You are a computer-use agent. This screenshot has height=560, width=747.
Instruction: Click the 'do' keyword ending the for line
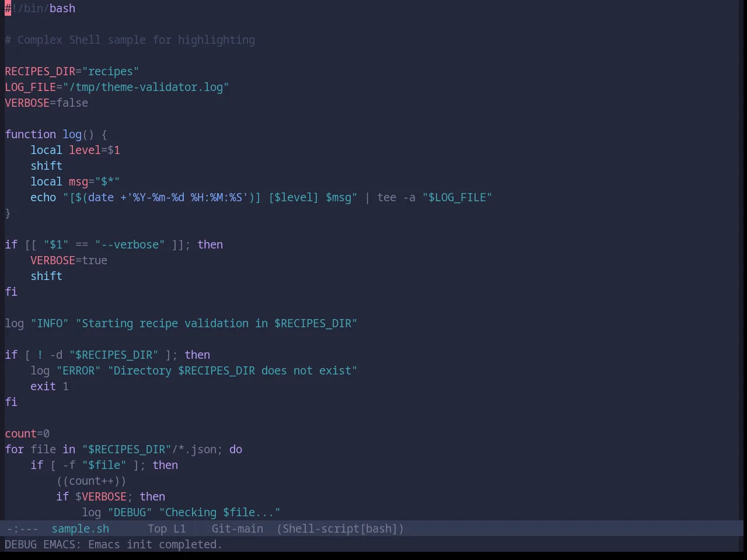pyautogui.click(x=236, y=449)
